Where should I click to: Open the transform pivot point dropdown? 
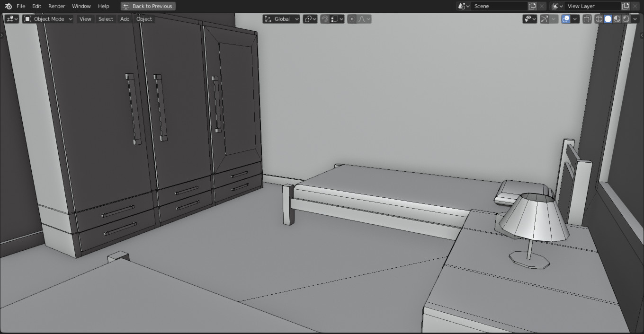point(310,19)
